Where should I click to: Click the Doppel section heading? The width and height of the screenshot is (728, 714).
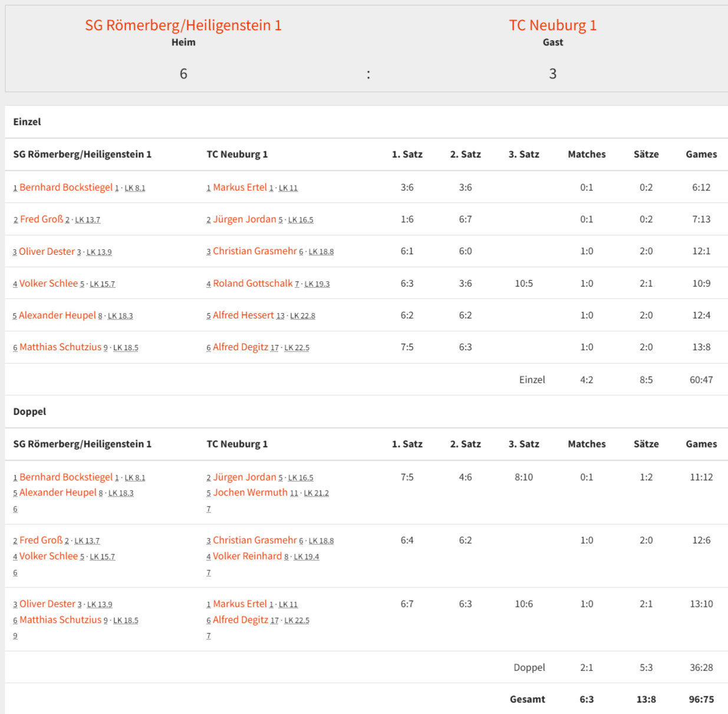[29, 412]
